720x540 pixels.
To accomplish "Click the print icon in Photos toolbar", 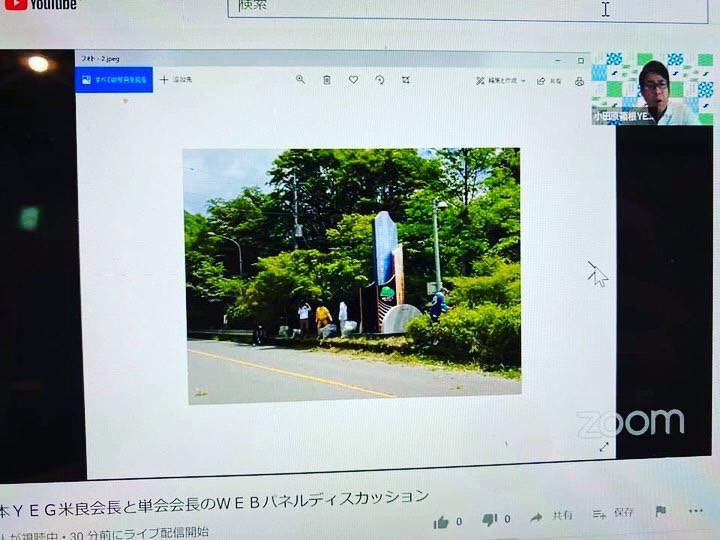I will (579, 81).
